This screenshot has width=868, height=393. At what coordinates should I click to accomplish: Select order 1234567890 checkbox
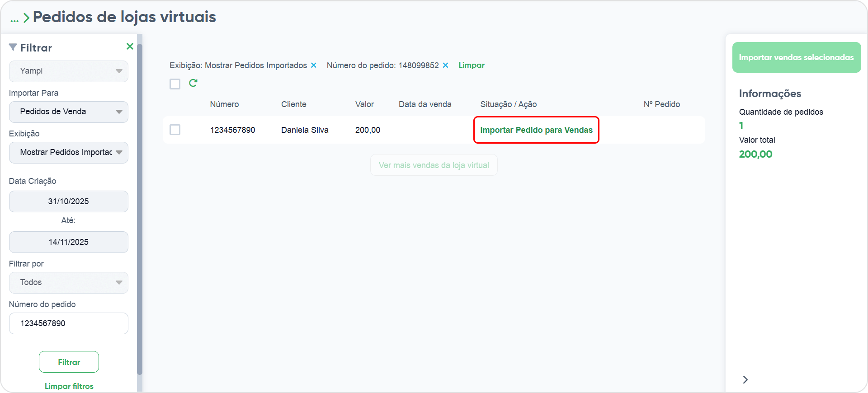[175, 130]
